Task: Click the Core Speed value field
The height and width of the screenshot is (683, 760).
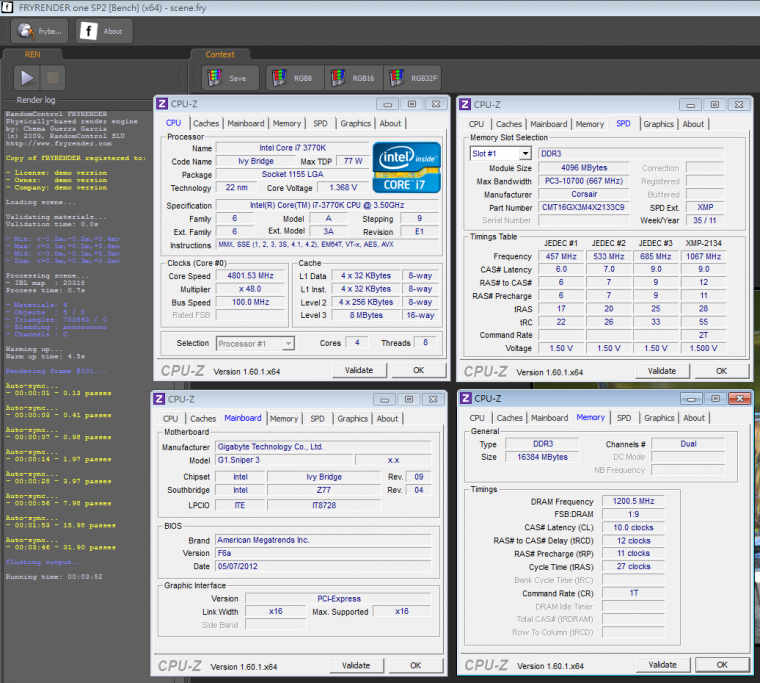Action: [251, 275]
